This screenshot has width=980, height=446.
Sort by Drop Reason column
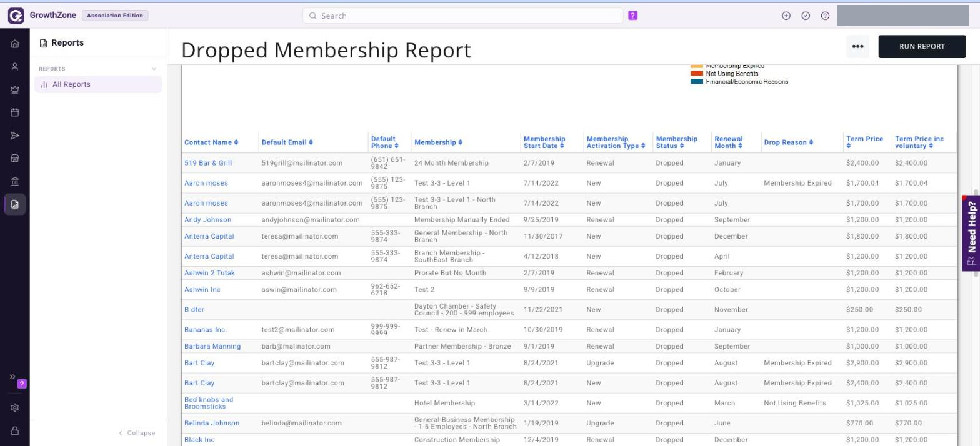788,142
